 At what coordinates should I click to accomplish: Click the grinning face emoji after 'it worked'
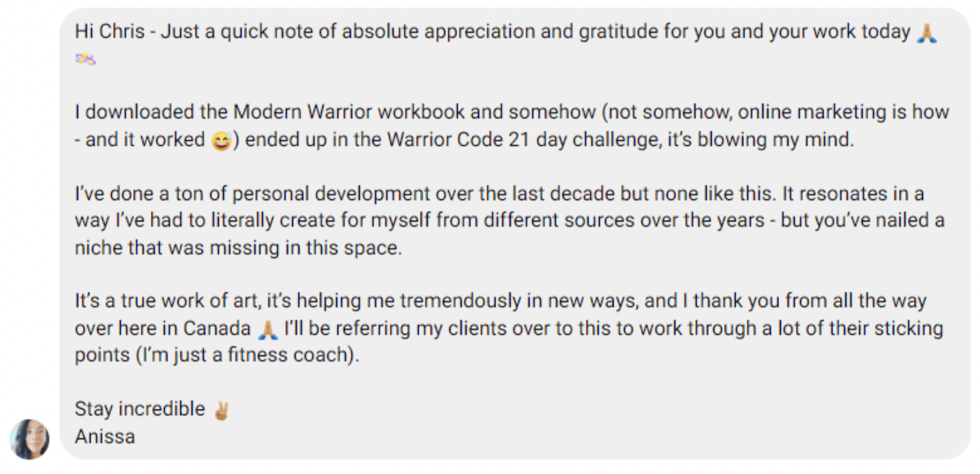[222, 142]
